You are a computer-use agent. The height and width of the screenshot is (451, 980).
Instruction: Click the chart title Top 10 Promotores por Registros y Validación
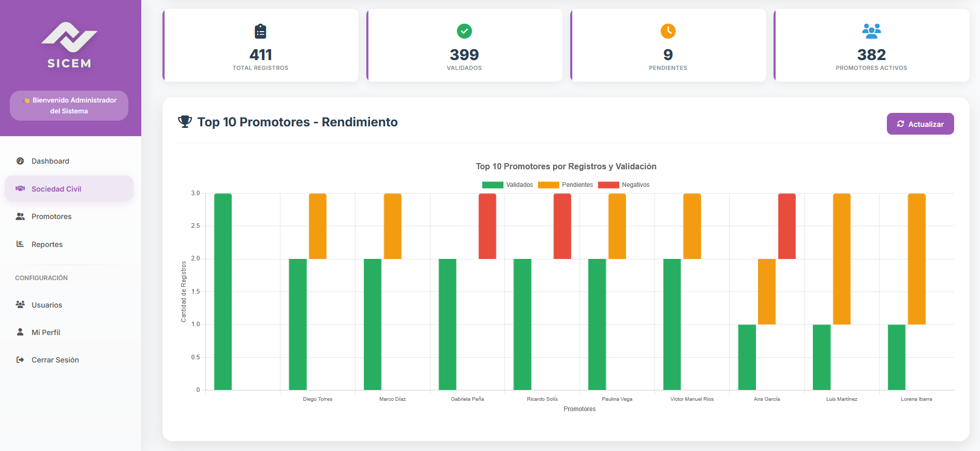566,166
